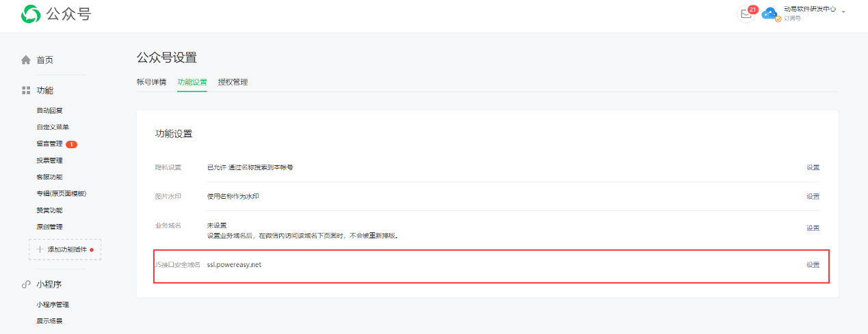Switch to the 帐号详情 tab
The height and width of the screenshot is (334, 868).
point(151,82)
